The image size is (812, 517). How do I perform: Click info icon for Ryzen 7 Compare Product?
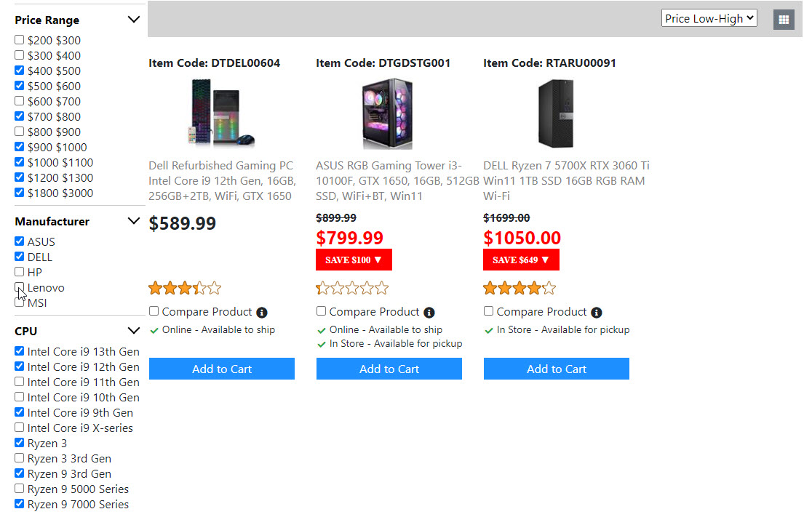pos(597,313)
